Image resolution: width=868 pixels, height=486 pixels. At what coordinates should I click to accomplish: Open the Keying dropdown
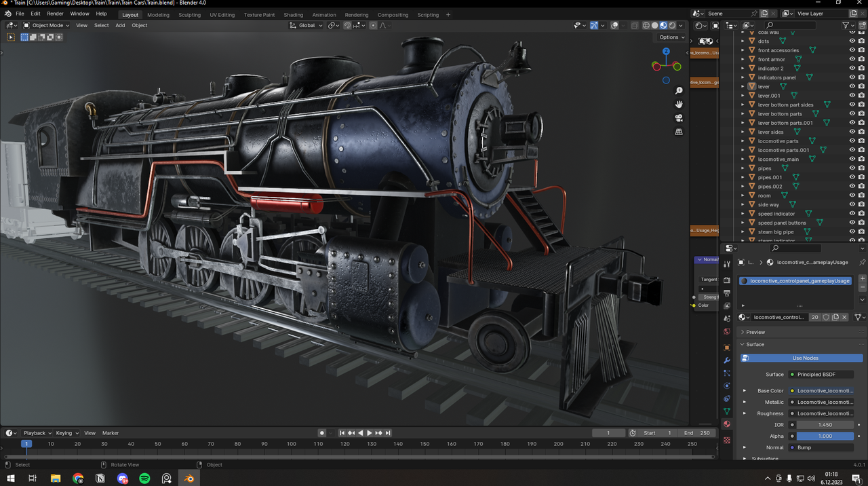pos(66,432)
